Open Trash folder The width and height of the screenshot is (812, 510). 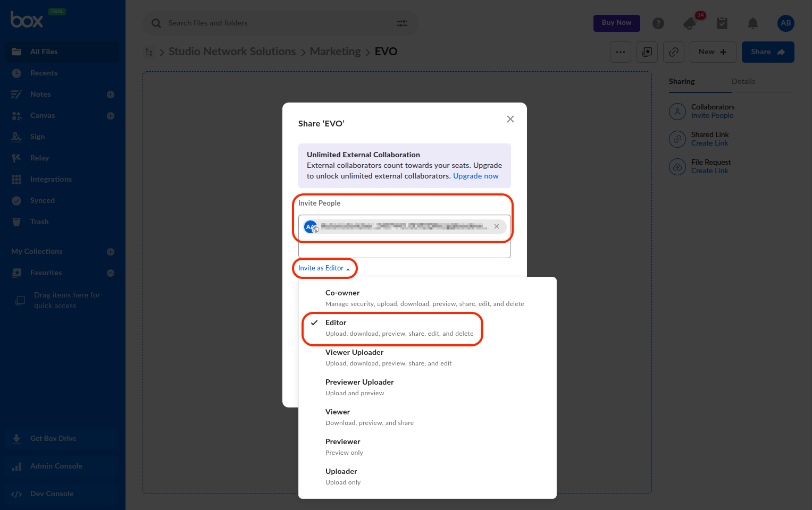pos(63,222)
